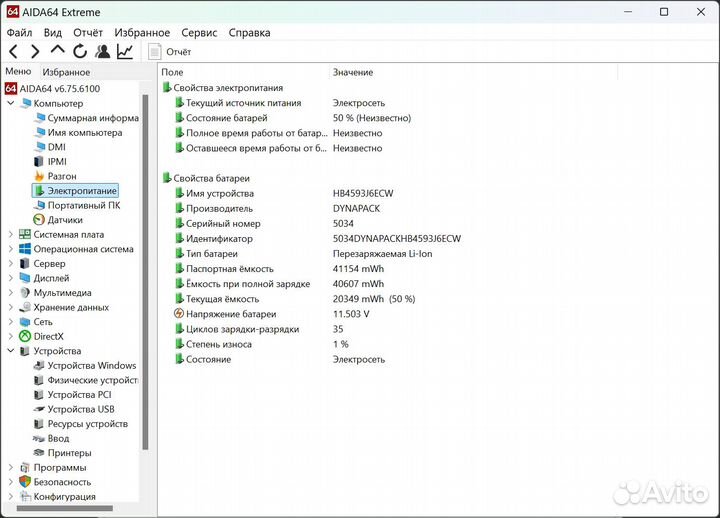
Task: Select Датчики tree item
Action: coord(58,220)
